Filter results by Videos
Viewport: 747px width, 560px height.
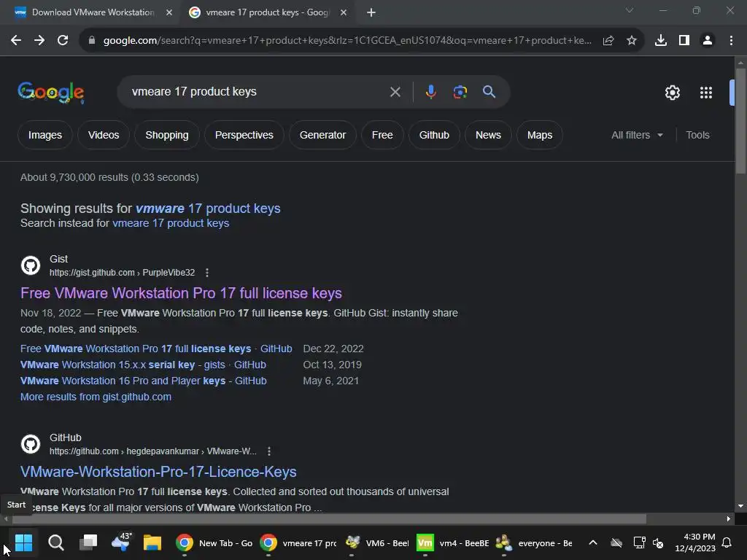coord(104,135)
